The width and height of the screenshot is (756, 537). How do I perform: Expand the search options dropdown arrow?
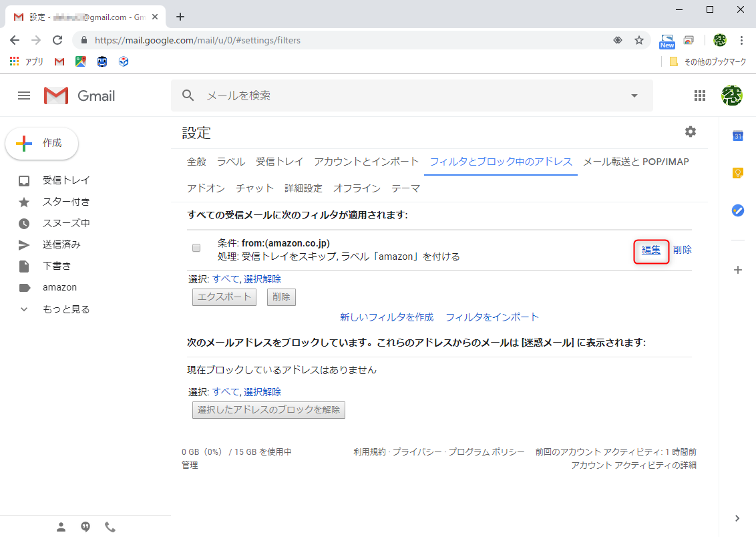(x=633, y=96)
